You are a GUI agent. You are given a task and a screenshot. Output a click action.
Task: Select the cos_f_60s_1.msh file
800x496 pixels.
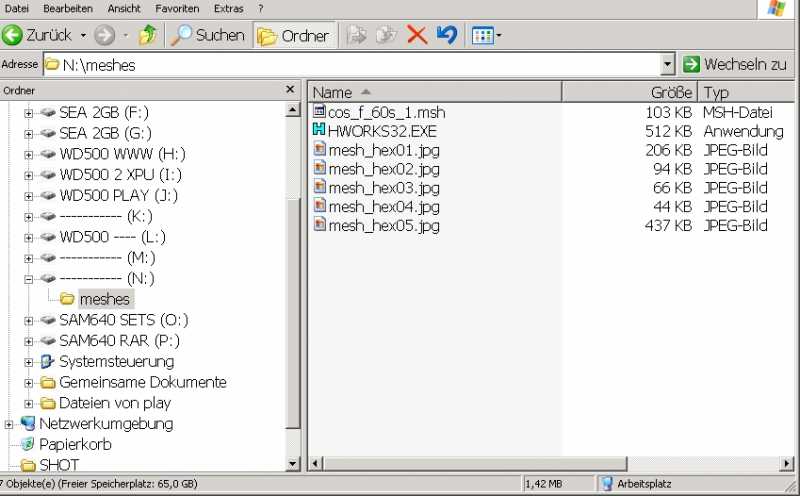click(387, 112)
